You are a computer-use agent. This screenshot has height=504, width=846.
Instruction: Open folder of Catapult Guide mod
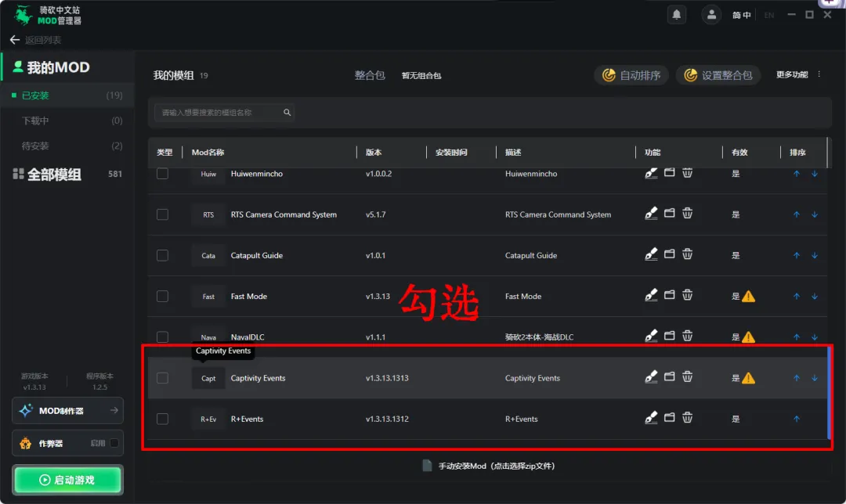(x=670, y=254)
